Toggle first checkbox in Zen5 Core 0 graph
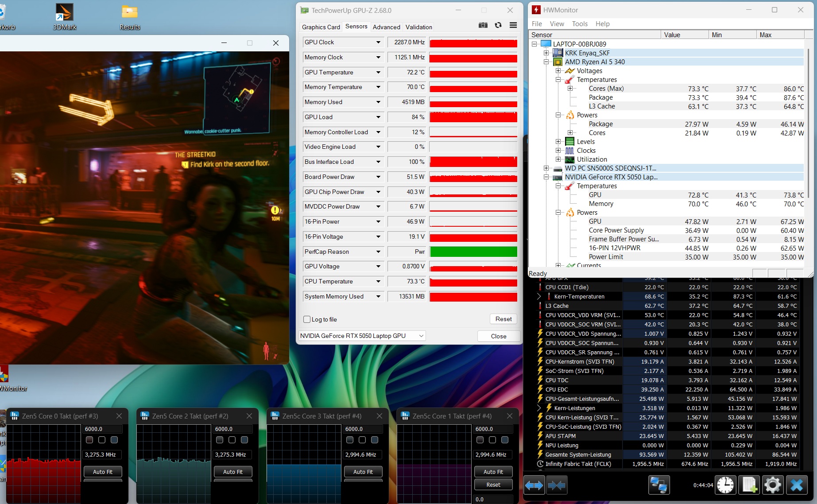The width and height of the screenshot is (817, 504). pyautogui.click(x=89, y=440)
